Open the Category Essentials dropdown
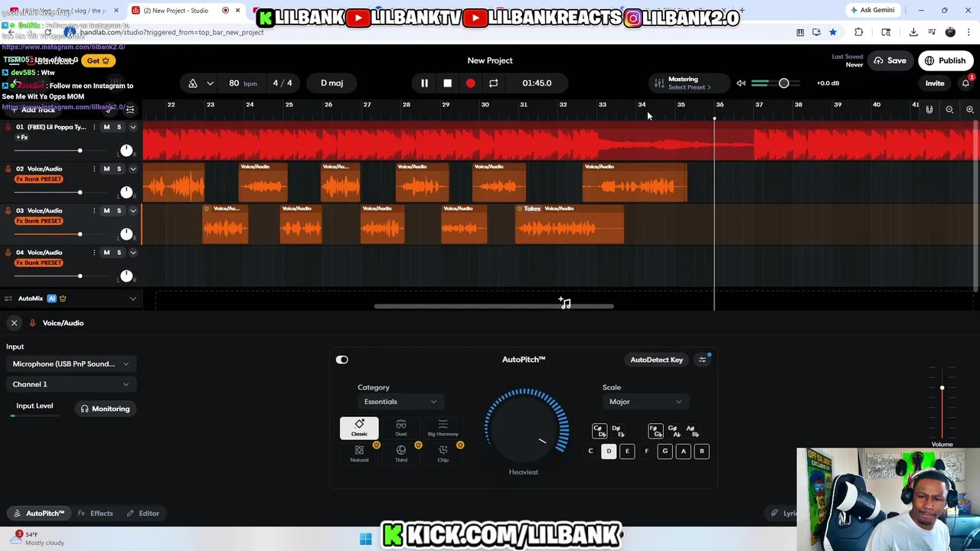This screenshot has width=980, height=551. pyautogui.click(x=400, y=402)
